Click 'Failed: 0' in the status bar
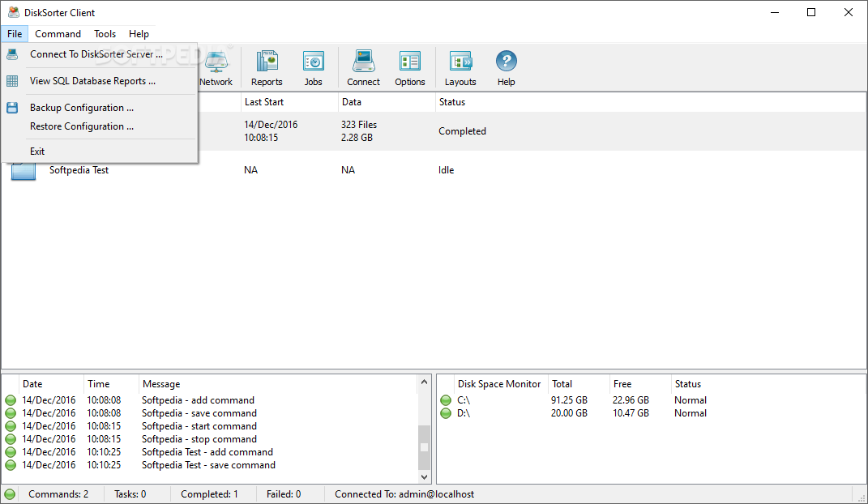868x504 pixels. point(284,494)
